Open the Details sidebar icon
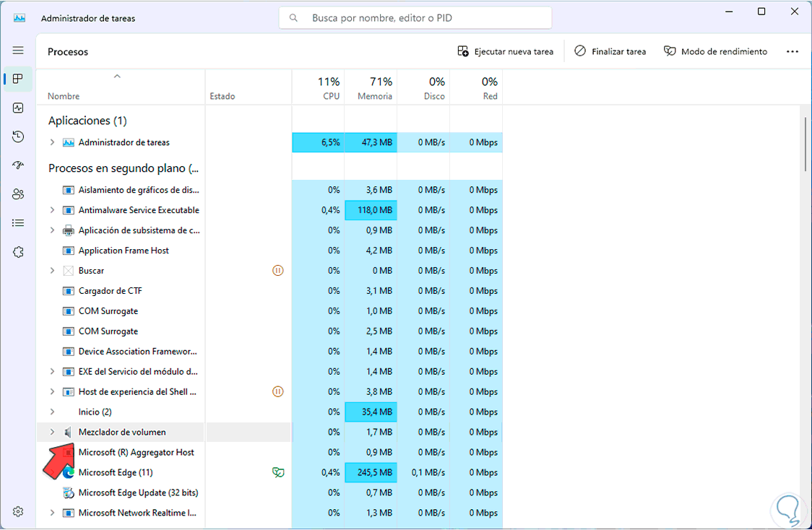 coord(18,223)
